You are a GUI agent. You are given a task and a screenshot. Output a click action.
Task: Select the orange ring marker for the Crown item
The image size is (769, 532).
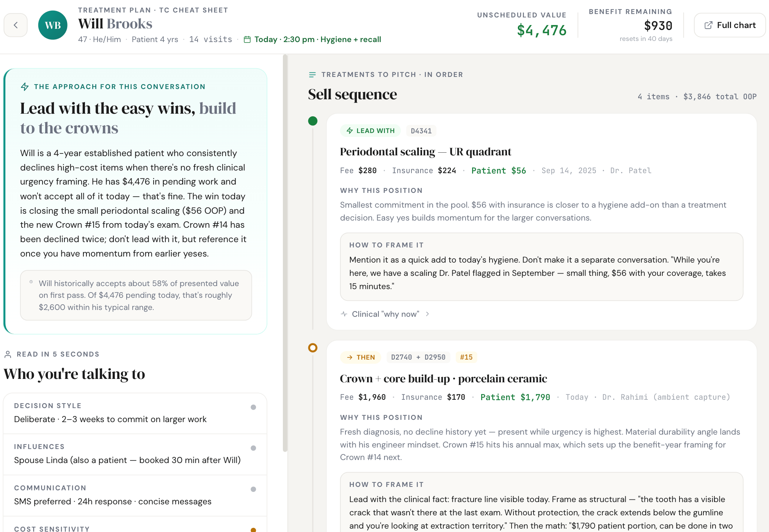coord(313,347)
